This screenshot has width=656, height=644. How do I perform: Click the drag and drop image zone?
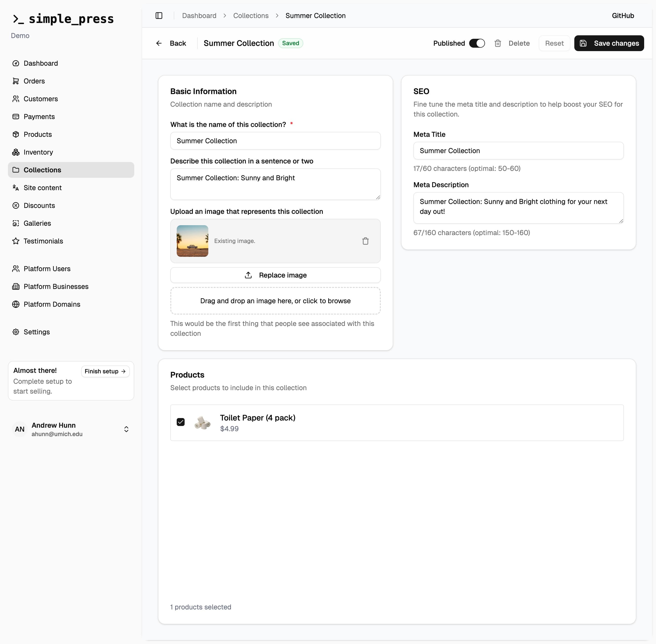pos(275,301)
